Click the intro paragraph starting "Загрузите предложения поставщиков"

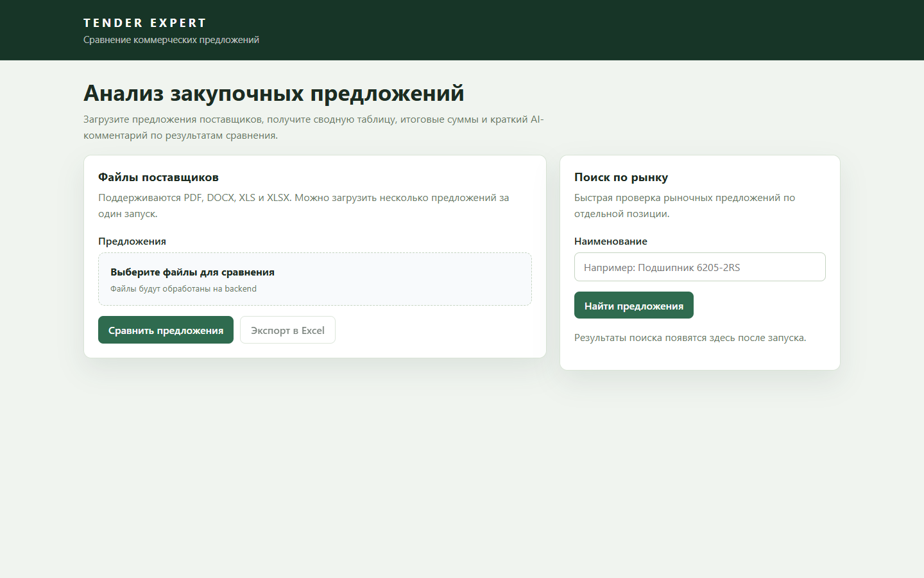[x=314, y=127]
